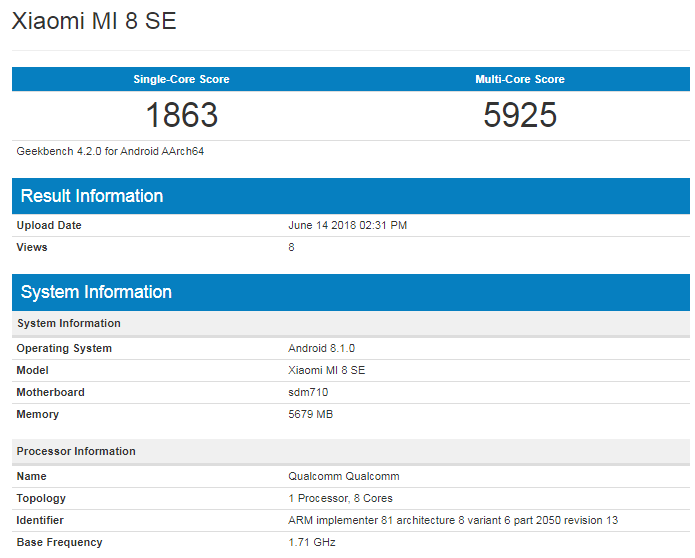The image size is (695, 558).
Task: Select the motherboard value sdm710
Action: [x=308, y=392]
